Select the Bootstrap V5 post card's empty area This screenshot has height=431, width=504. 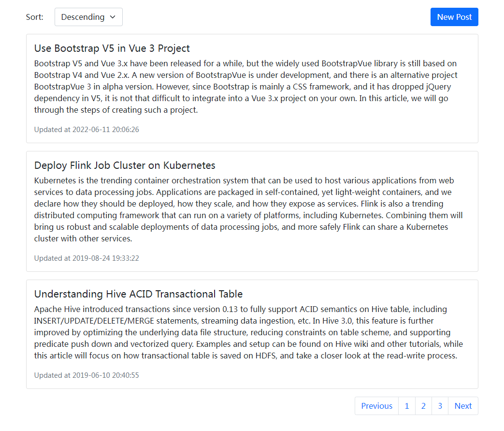coord(338,131)
